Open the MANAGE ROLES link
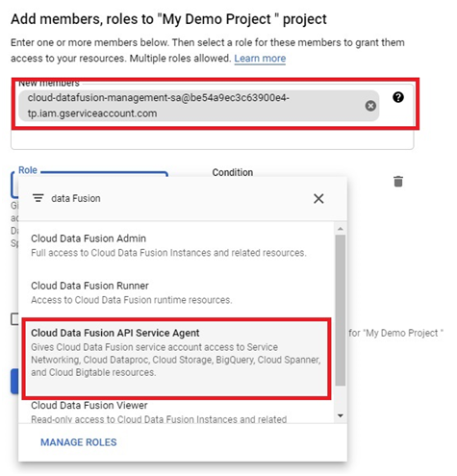This screenshot has height=476, width=457. click(79, 442)
